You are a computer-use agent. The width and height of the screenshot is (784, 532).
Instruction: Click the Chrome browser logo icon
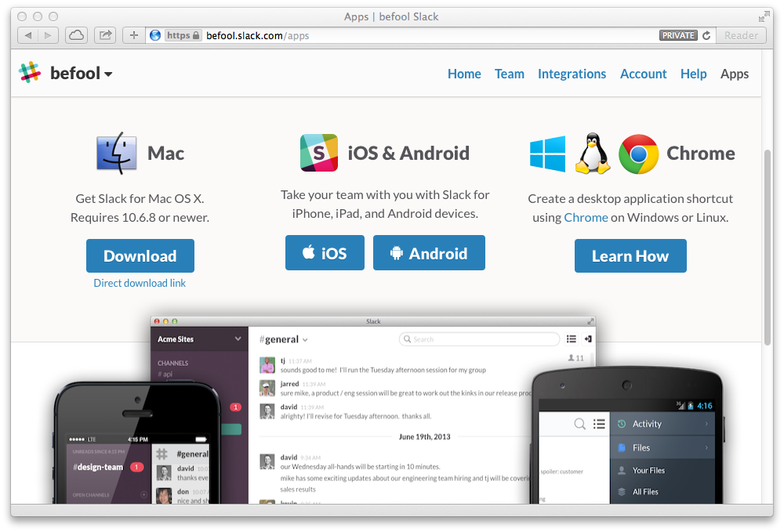click(x=638, y=154)
